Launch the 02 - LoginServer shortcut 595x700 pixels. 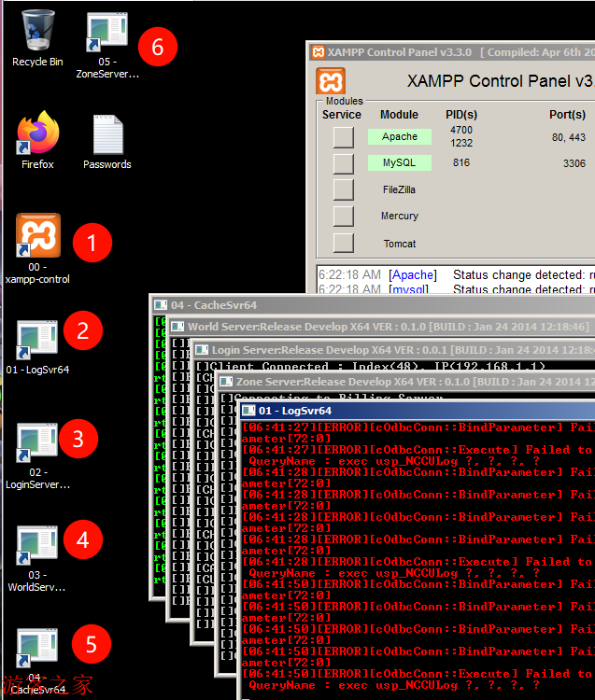click(x=37, y=442)
